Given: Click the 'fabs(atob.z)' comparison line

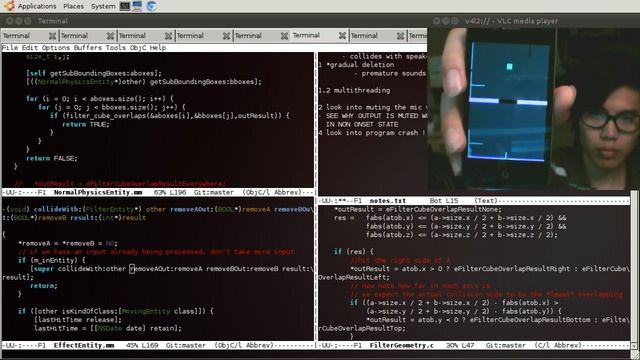Looking at the screenshot, I should tap(462, 235).
